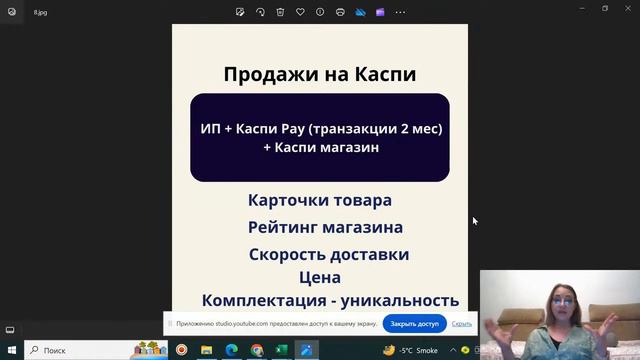Open the three-dots more options menu

pos(400,12)
